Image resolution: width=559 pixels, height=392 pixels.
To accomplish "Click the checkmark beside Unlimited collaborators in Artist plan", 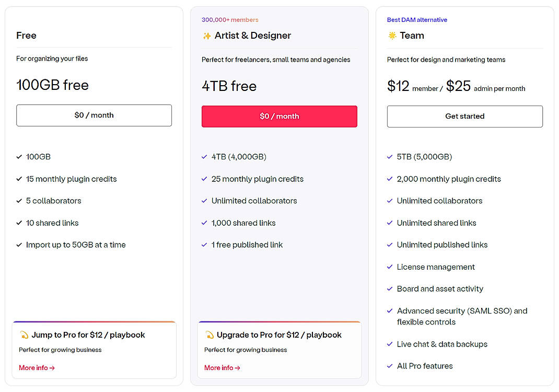I will click(x=204, y=201).
